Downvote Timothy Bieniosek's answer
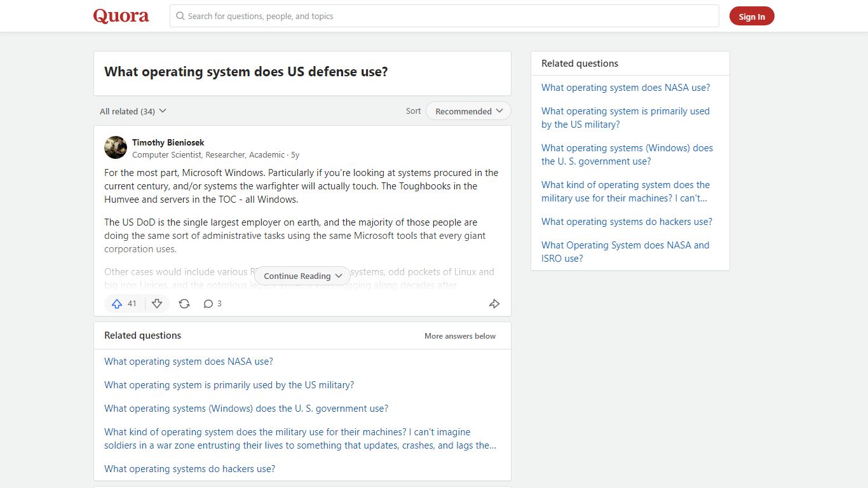 pos(157,304)
